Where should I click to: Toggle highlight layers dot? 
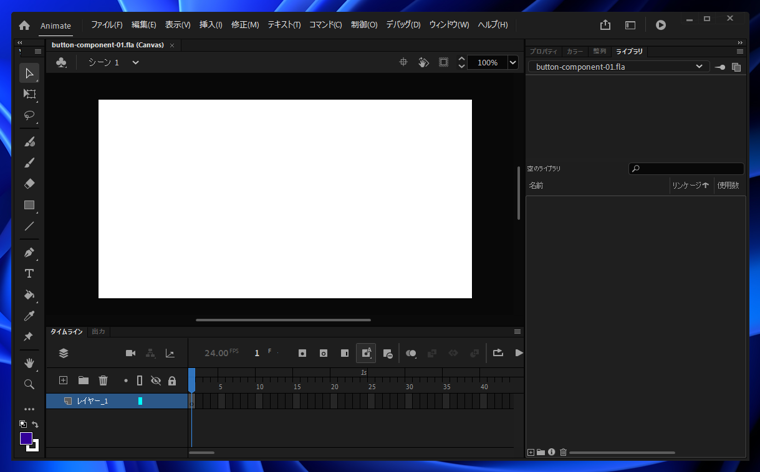click(x=126, y=381)
